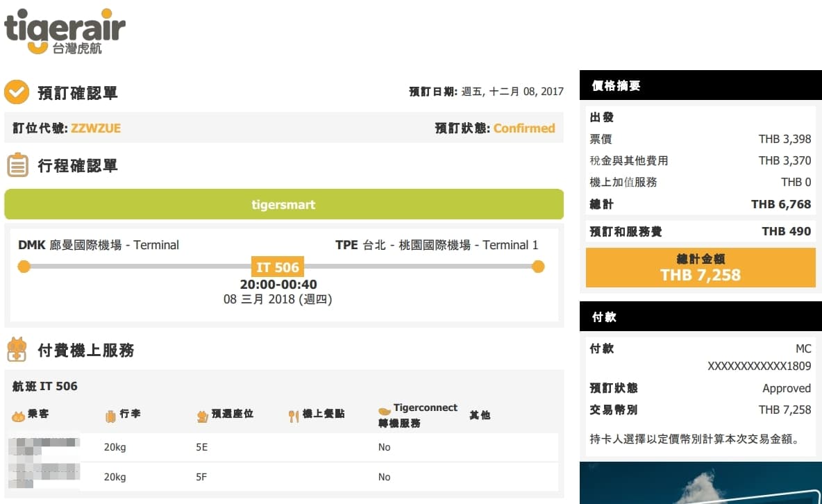Click the subtotal THB 6,768
Image resolution: width=822 pixels, height=504 pixels.
[x=781, y=204]
